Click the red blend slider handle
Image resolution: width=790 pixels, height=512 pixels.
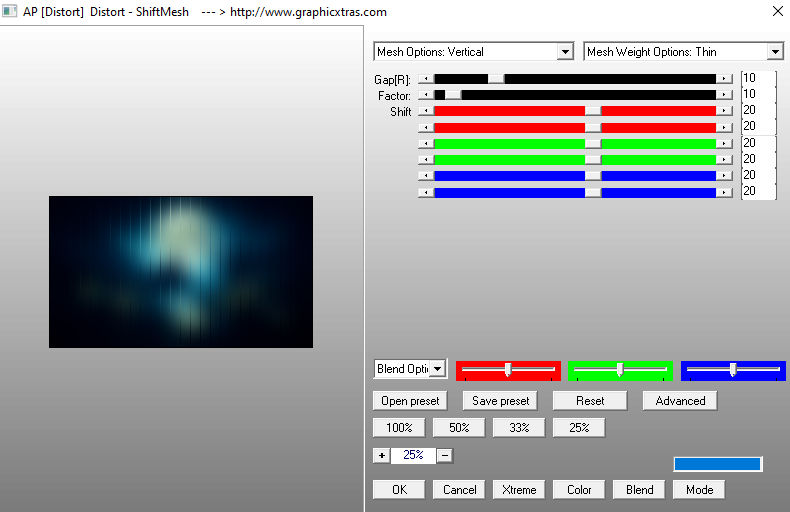click(508, 370)
